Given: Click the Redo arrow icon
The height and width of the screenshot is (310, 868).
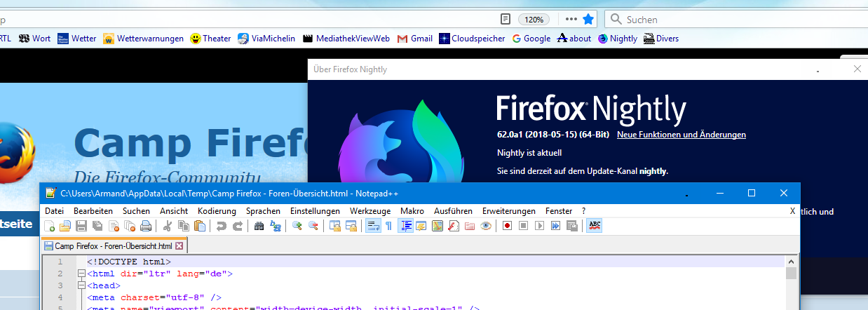Looking at the screenshot, I should pyautogui.click(x=238, y=226).
